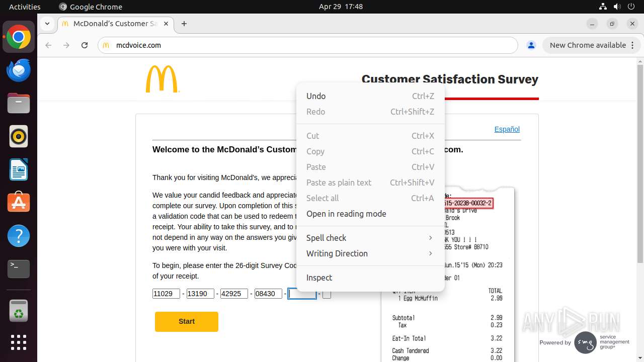The image size is (644, 362).
Task: Switch the survey to Español
Action: point(507,129)
